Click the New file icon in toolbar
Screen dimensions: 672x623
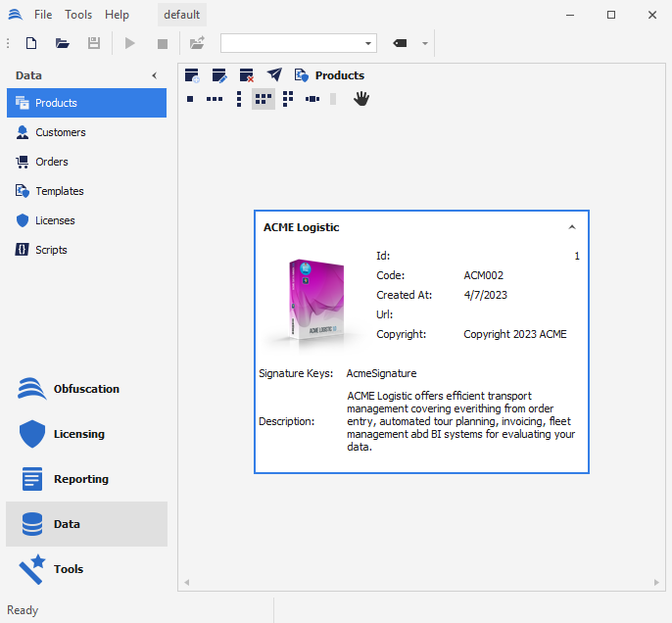31,43
